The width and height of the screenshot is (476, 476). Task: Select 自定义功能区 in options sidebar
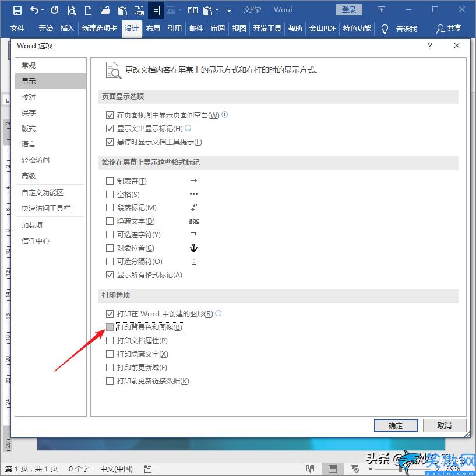coord(51,192)
